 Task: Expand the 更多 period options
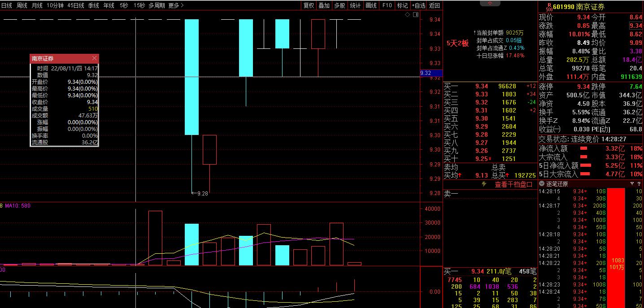pos(176,5)
